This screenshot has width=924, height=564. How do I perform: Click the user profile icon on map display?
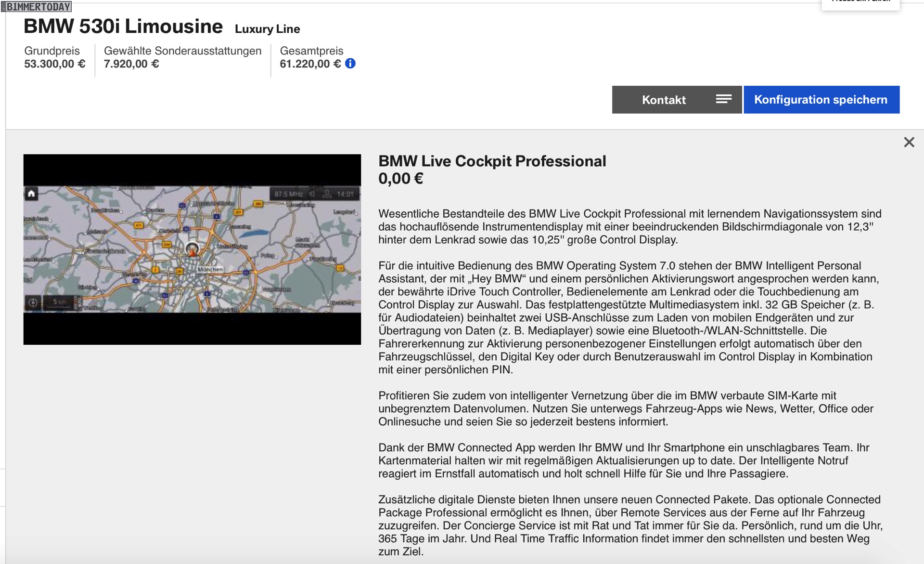[327, 194]
